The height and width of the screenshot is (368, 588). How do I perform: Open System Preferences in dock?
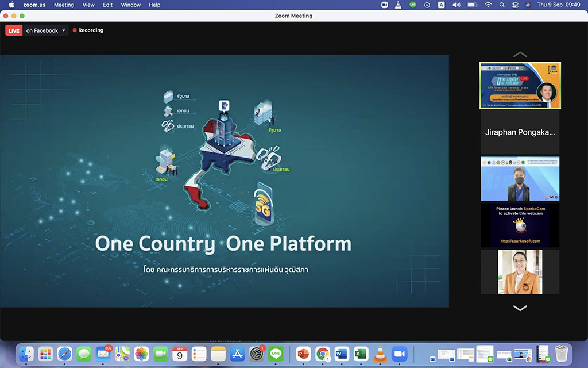click(x=257, y=354)
